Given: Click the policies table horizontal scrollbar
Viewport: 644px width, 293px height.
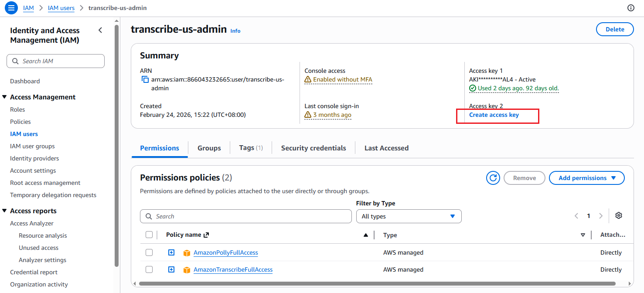Looking at the screenshot, I should pos(377,283).
